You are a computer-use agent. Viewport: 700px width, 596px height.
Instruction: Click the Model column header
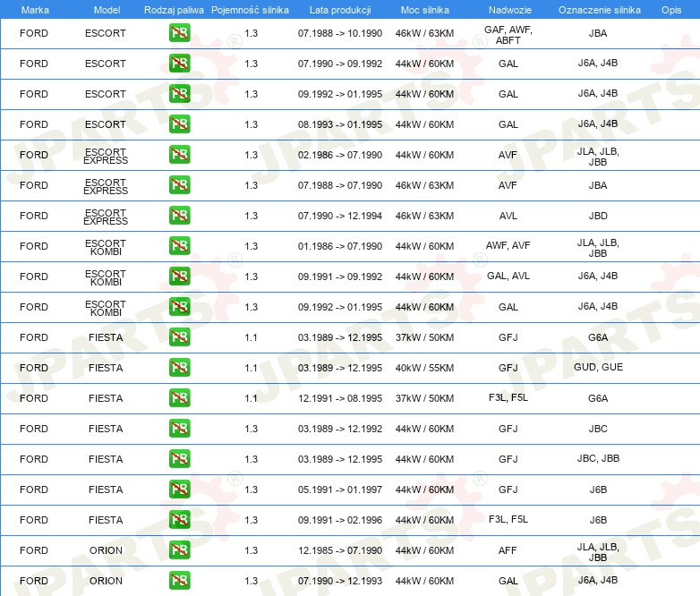coord(107,10)
